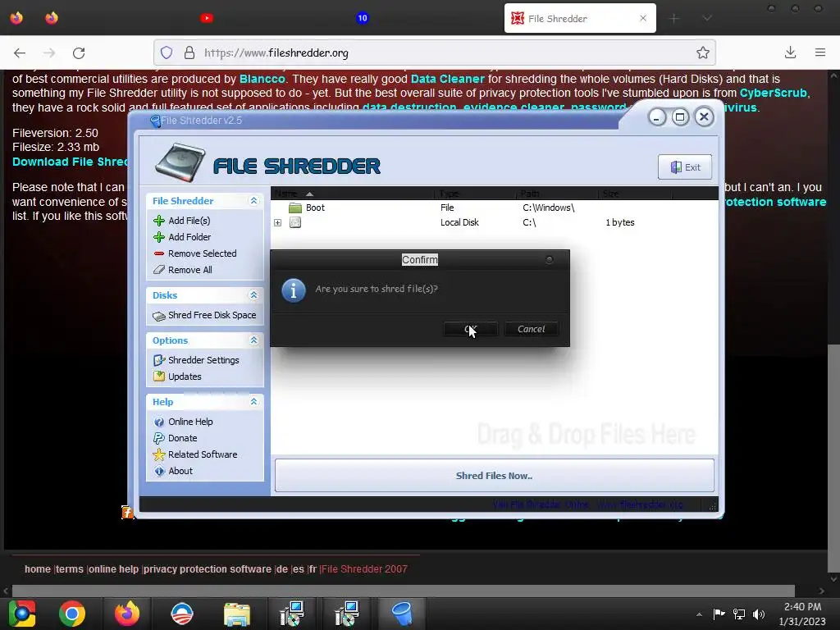Sort list by the Name column header

353,194
